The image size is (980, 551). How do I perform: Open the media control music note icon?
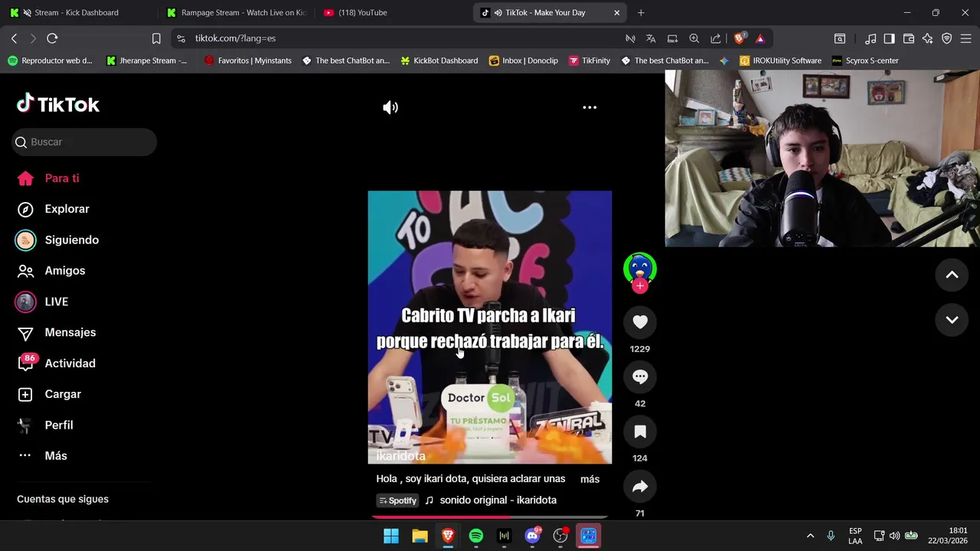coord(871,38)
